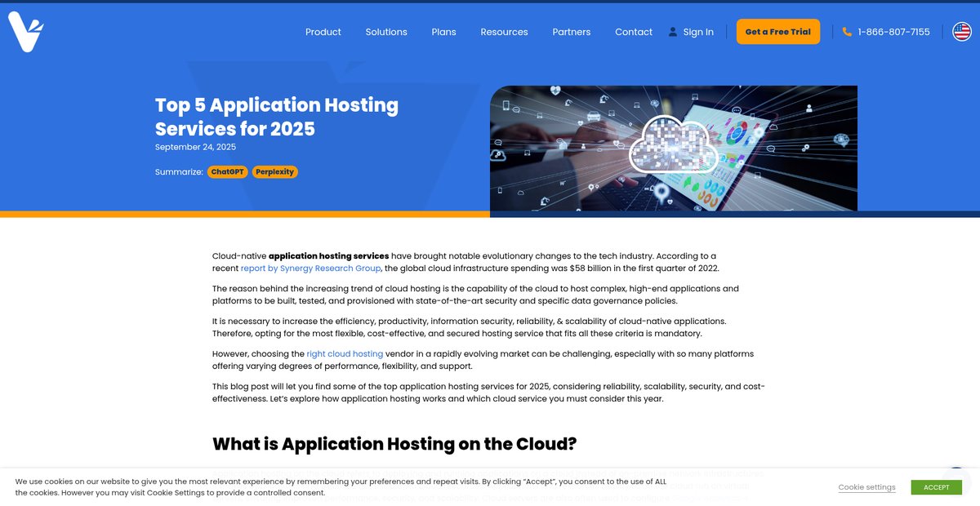Open the Product menu
The width and height of the screenshot is (980, 506).
point(323,32)
